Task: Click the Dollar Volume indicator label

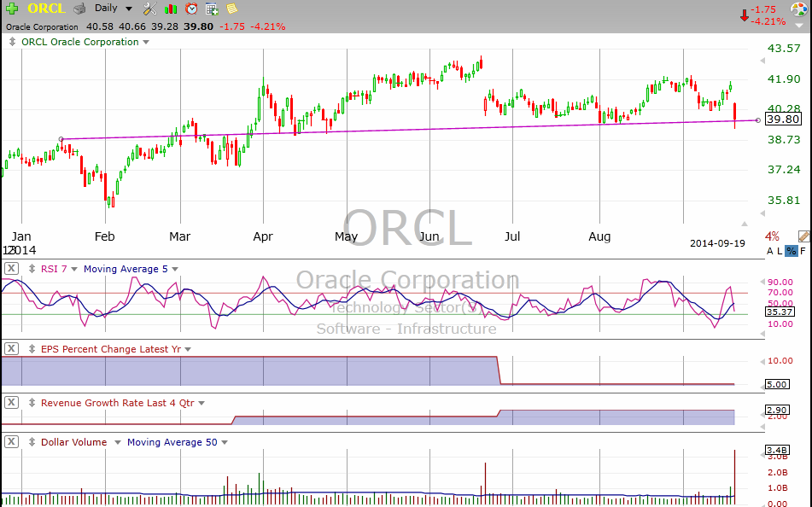Action: (x=73, y=442)
